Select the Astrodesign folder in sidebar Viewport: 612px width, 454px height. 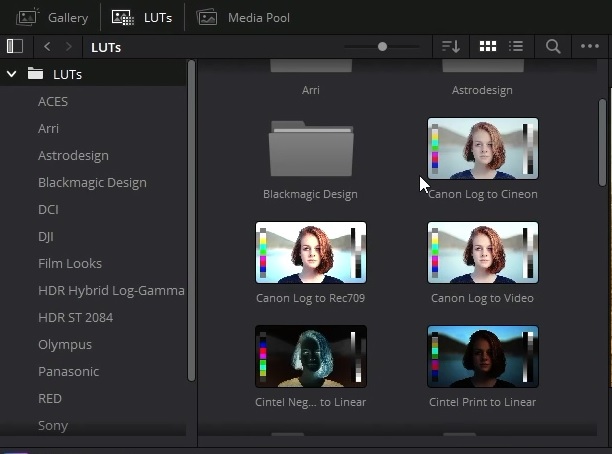73,155
